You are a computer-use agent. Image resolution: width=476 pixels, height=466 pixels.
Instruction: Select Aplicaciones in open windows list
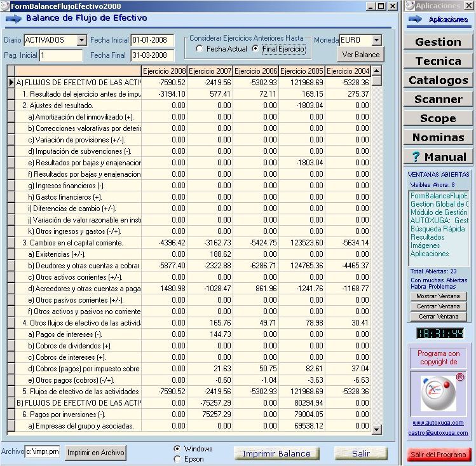[430, 254]
